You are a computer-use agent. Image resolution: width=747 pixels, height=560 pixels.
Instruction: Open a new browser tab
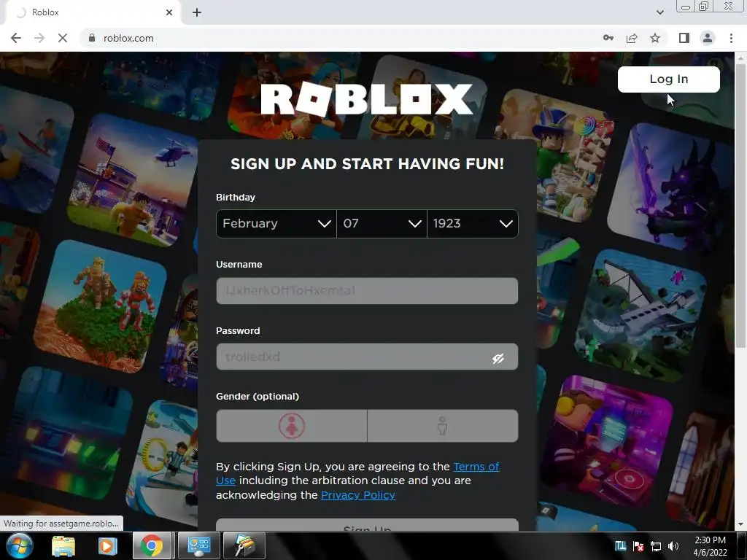click(x=197, y=12)
